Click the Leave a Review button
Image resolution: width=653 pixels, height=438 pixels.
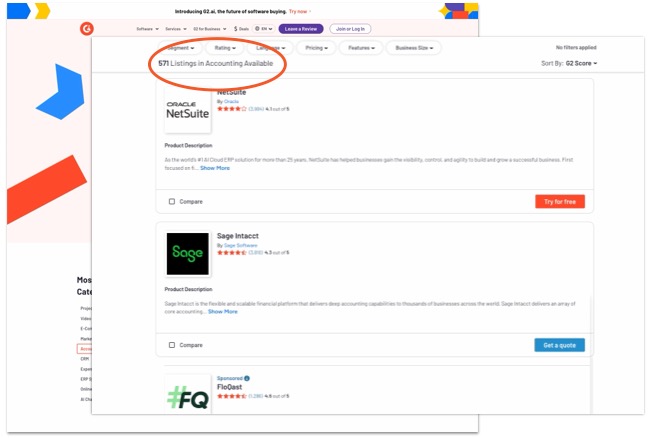(301, 29)
